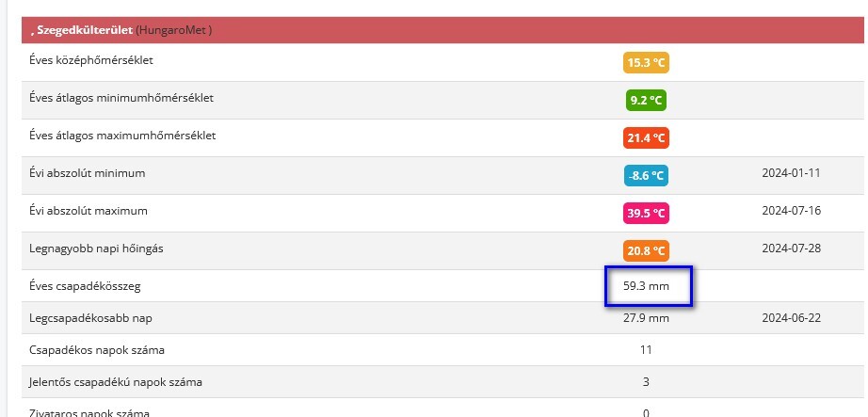
Task: Click the green 9.2 °C badge
Action: 646,101
